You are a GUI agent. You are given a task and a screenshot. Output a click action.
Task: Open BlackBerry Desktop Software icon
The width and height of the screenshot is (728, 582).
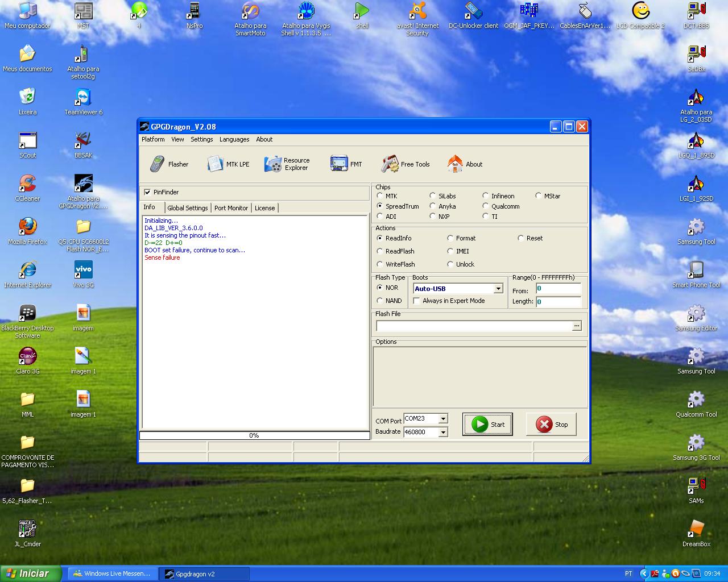click(27, 321)
